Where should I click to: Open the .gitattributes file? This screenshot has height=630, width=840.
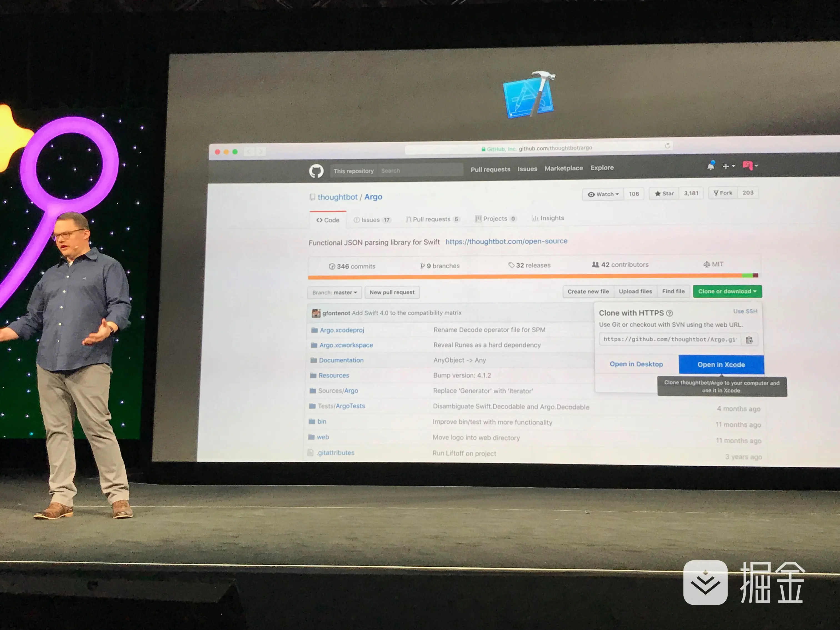336,453
